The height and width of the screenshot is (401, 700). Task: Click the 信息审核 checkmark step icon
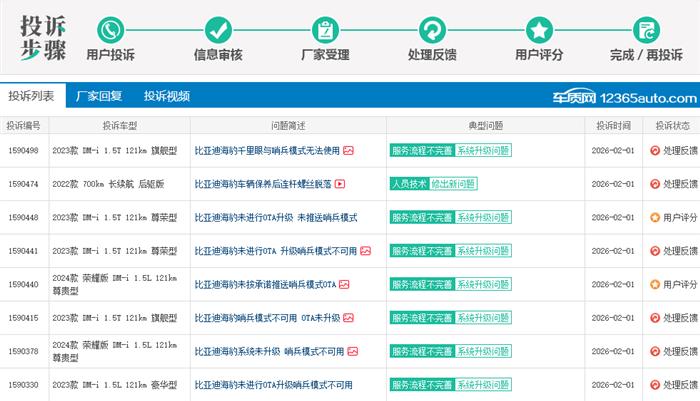218,30
